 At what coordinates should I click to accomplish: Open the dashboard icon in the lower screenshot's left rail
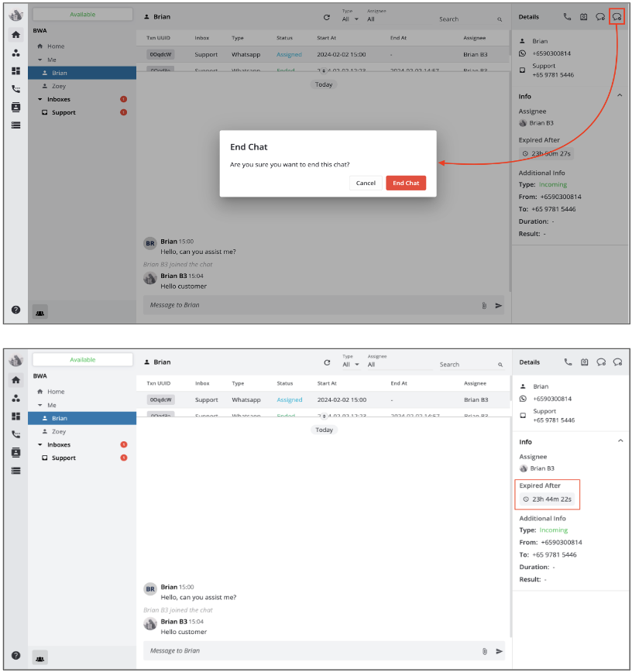[15, 417]
